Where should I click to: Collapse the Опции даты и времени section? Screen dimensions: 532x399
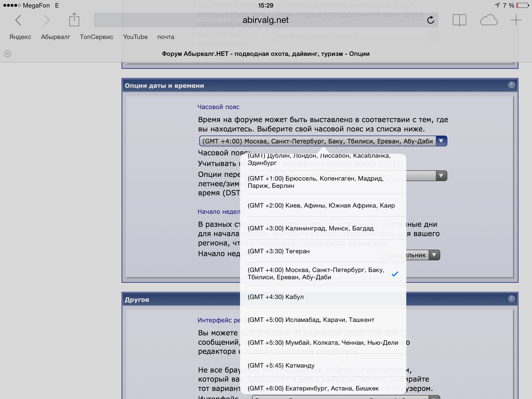(x=511, y=85)
